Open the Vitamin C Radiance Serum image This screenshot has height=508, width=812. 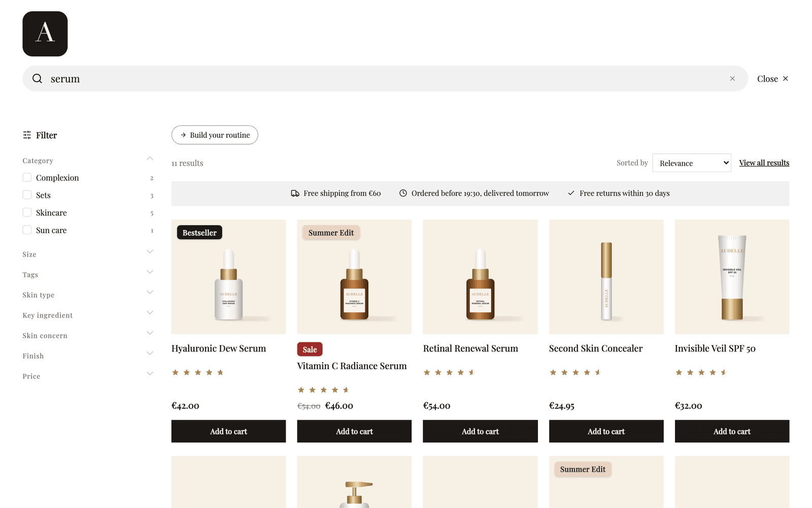click(x=354, y=277)
